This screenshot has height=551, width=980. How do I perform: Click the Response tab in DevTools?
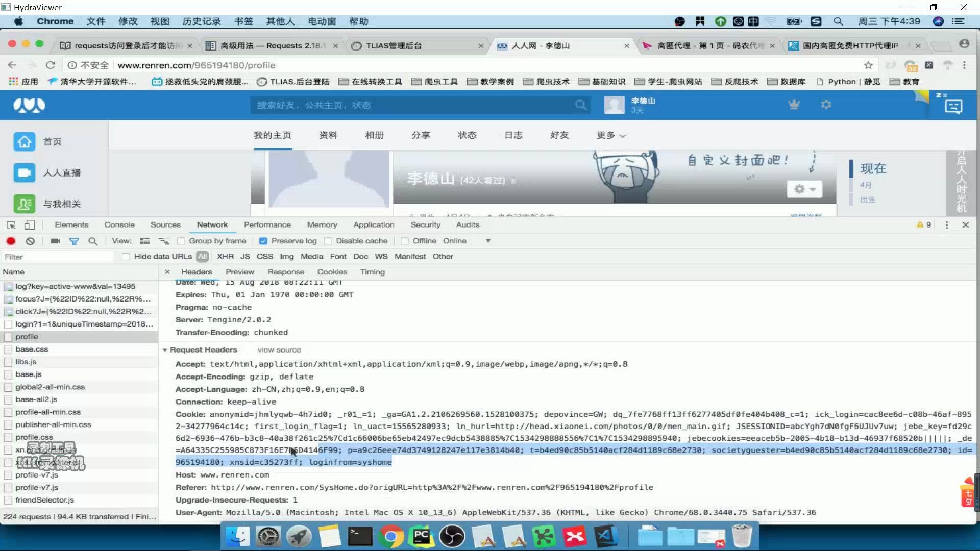point(285,272)
